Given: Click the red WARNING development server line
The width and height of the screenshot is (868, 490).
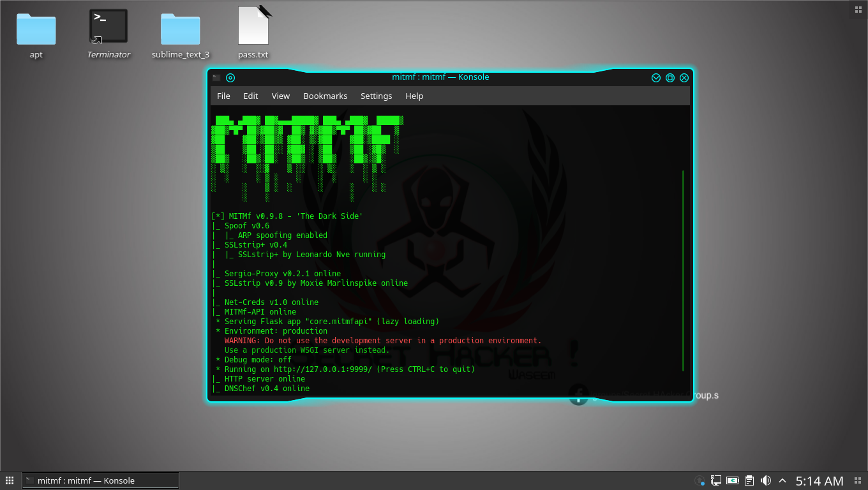Looking at the screenshot, I should [x=383, y=341].
